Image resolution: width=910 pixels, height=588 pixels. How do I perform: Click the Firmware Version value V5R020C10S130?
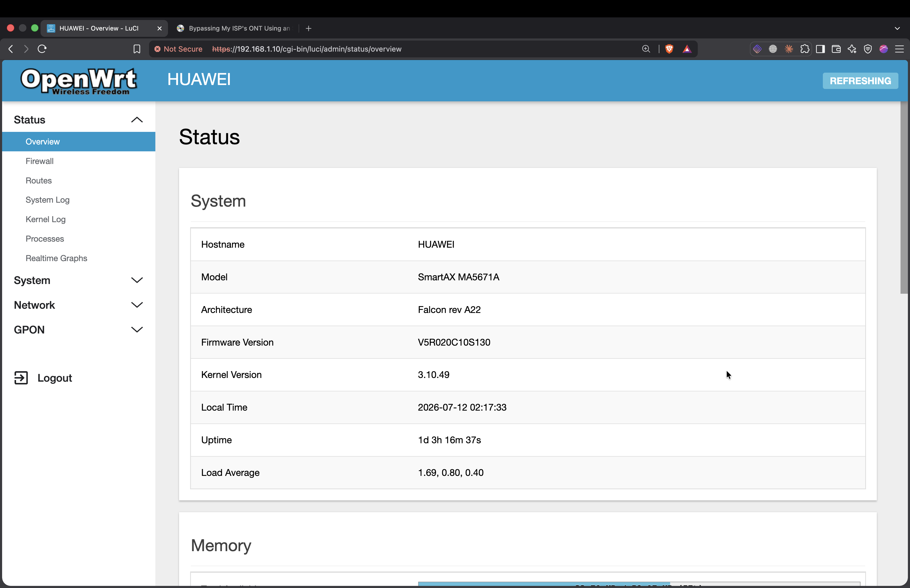[454, 342]
